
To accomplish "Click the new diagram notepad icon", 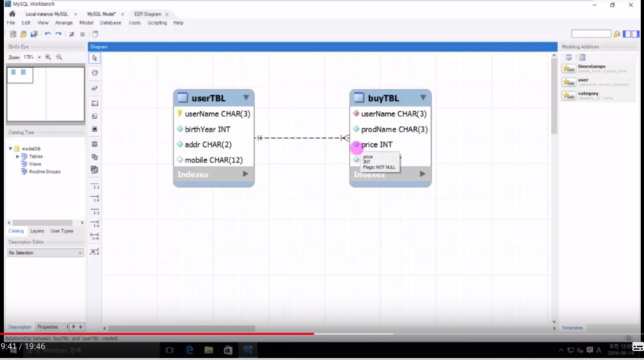I will pyautogui.click(x=95, y=34).
